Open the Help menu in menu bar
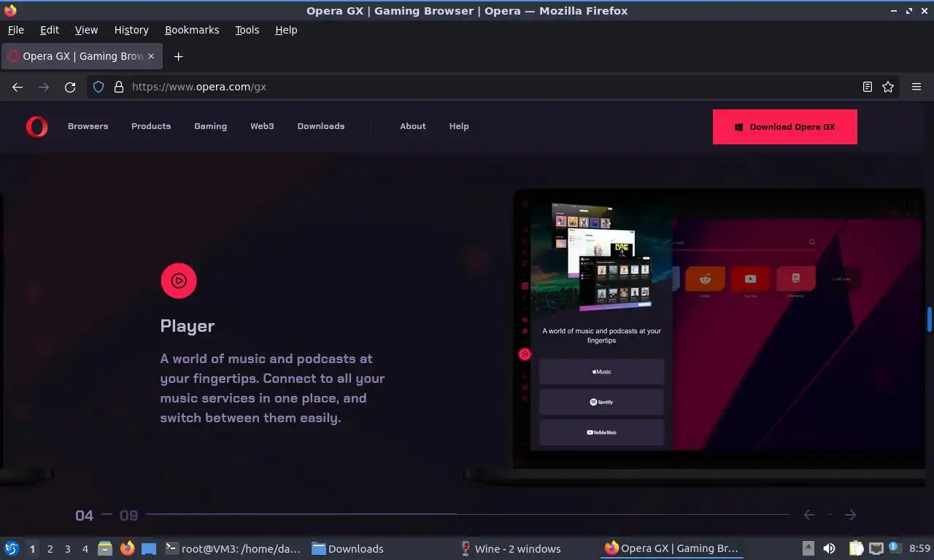The width and height of the screenshot is (934, 560). click(286, 30)
